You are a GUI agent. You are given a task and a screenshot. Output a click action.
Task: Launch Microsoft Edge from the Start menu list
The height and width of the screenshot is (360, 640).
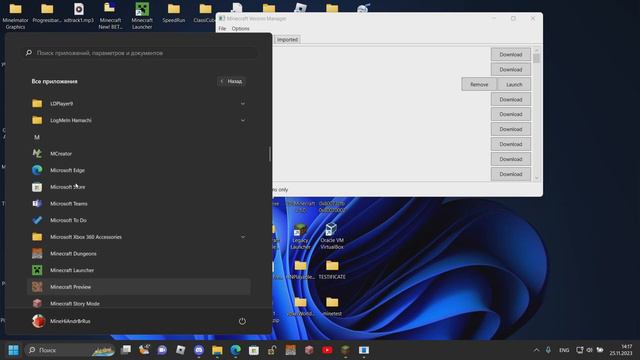click(x=139, y=170)
